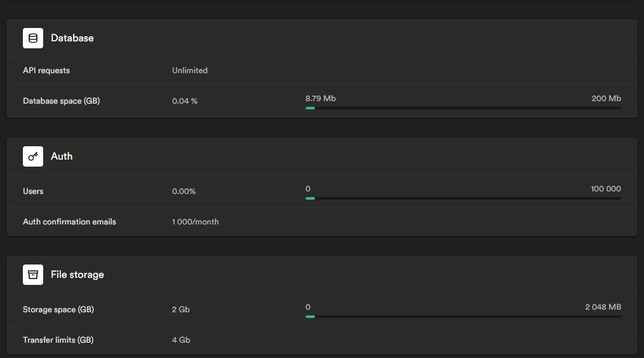Click the 0 used storage value
The width and height of the screenshot is (644, 358).
coord(308,307)
